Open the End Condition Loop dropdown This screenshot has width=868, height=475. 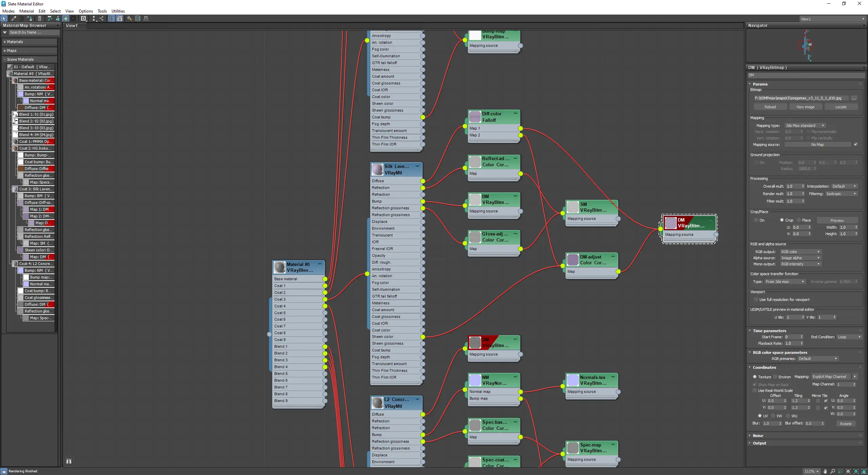(x=849, y=337)
